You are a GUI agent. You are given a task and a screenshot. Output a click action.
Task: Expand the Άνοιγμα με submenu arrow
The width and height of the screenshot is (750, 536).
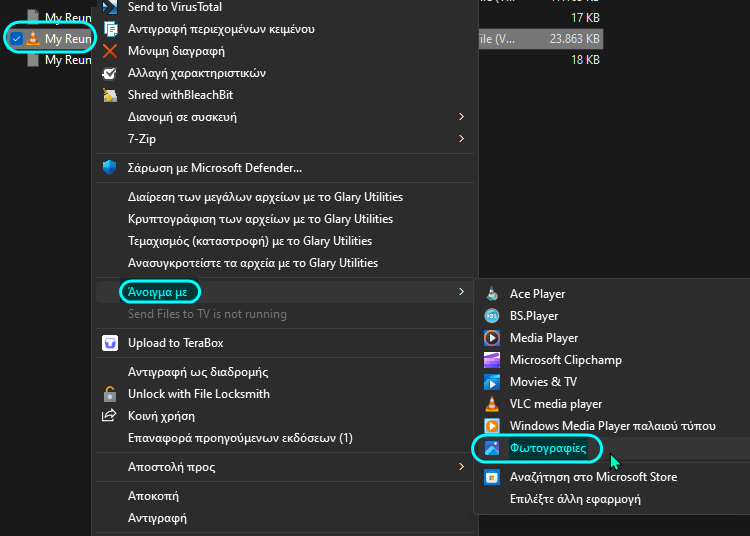[x=461, y=292]
